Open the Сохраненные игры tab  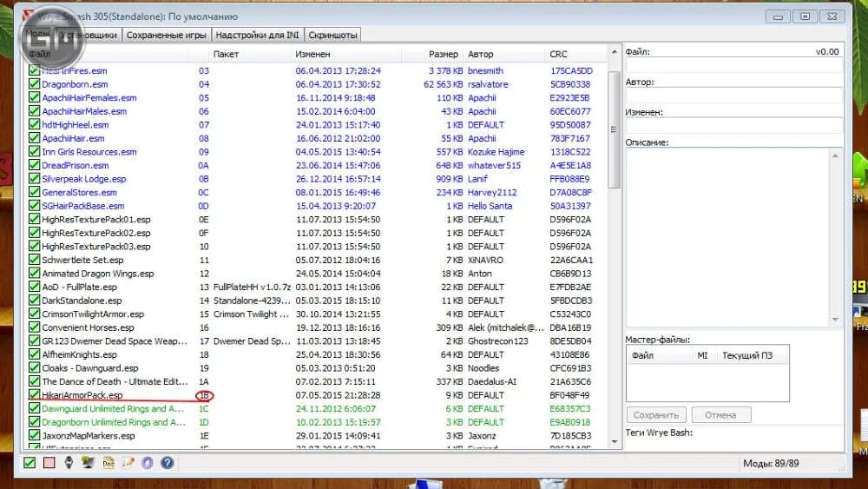point(166,35)
